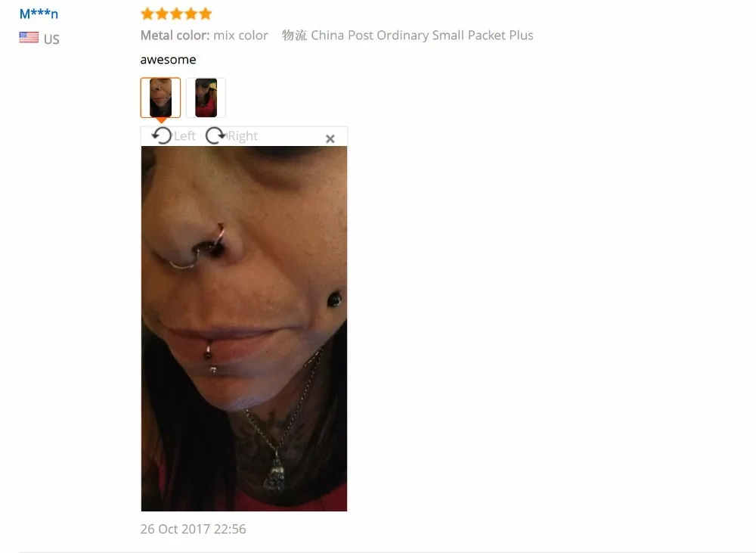Click 'China Post Ordinary Small Packet Plus' text
Screen dimensions: 756x553
pos(422,36)
